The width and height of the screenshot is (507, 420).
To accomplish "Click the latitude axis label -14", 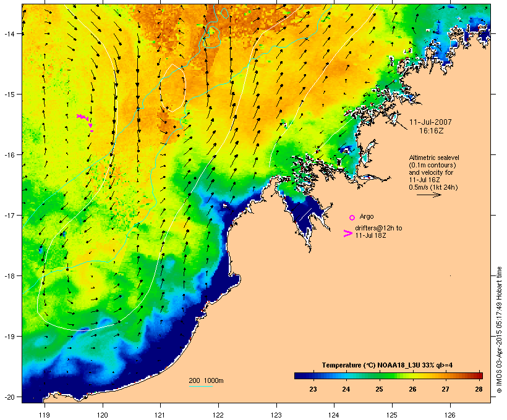I will pyautogui.click(x=9, y=33).
